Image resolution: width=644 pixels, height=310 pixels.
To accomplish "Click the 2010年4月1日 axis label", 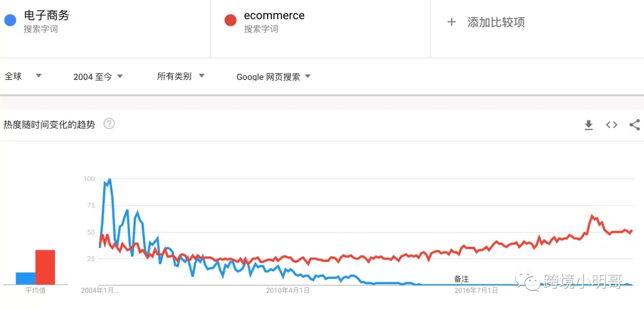I will point(287,291).
